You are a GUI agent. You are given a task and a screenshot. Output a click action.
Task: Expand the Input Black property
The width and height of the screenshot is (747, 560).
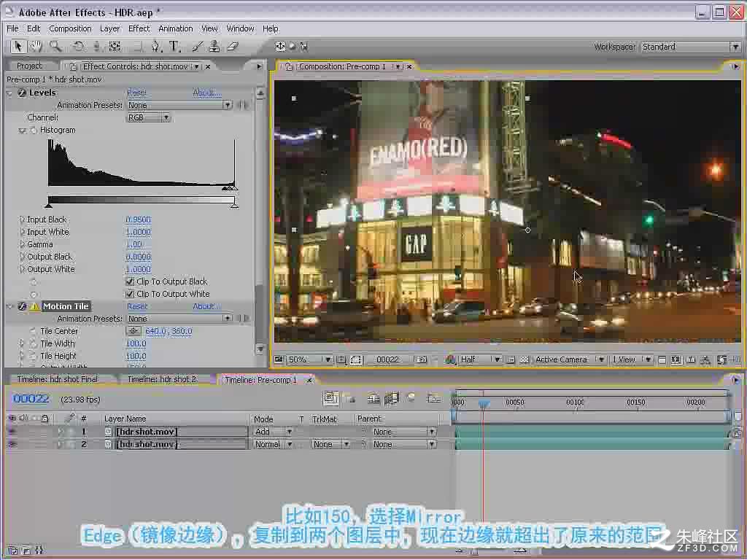coord(21,219)
